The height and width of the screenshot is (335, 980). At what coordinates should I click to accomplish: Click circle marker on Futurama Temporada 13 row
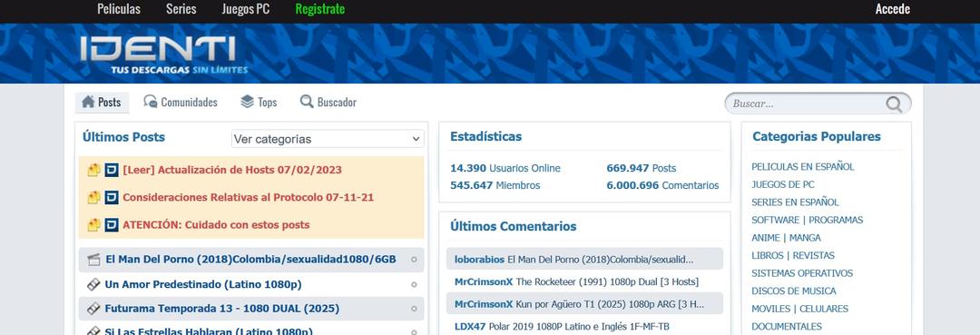[414, 309]
